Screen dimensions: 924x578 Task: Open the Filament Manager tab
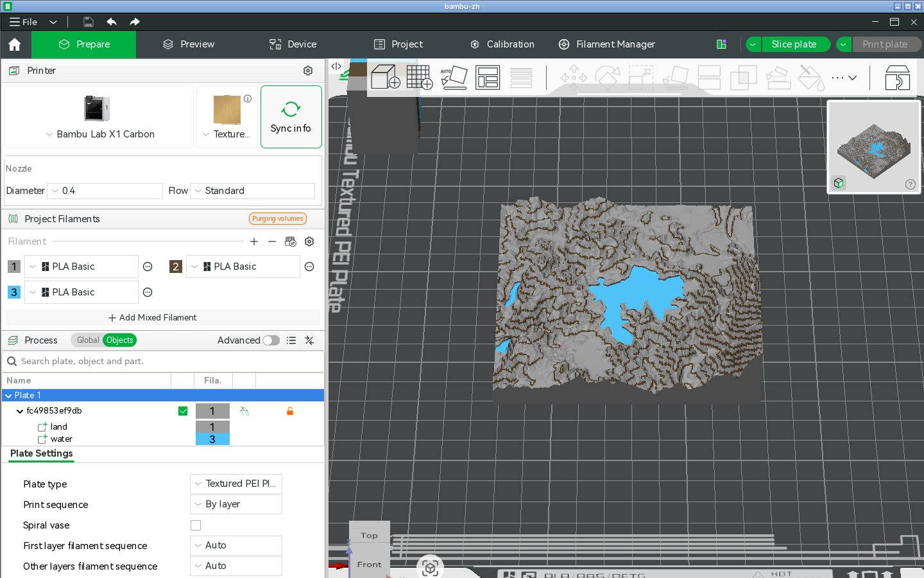pyautogui.click(x=607, y=44)
